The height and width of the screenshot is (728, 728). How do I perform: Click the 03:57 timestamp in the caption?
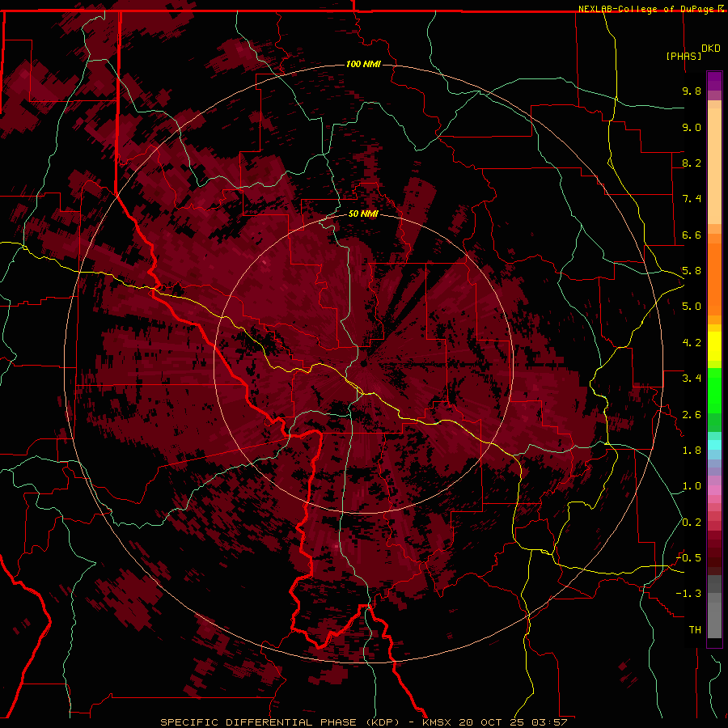(x=548, y=722)
